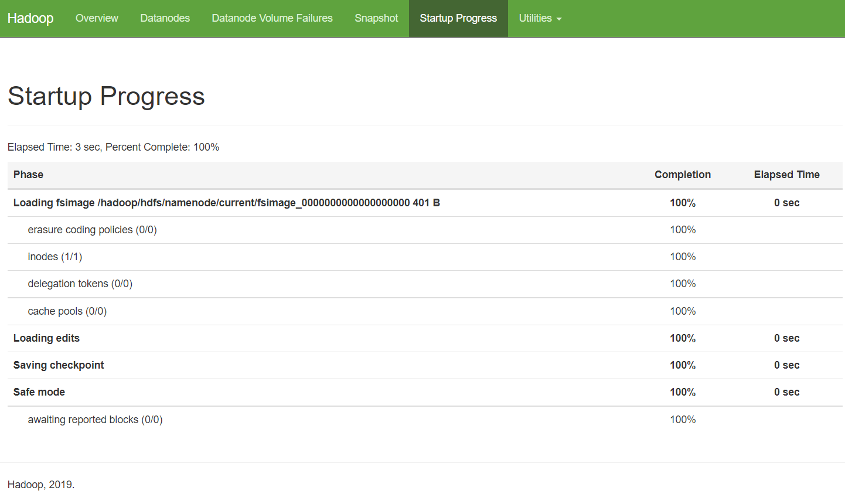Click the awaiting reported blocks entry
This screenshot has width=845, height=504.
95,419
